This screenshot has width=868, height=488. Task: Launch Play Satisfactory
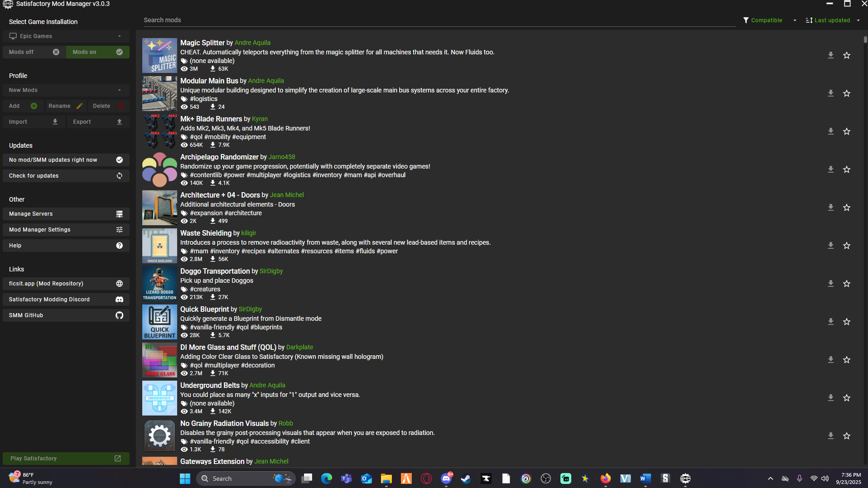[66, 459]
